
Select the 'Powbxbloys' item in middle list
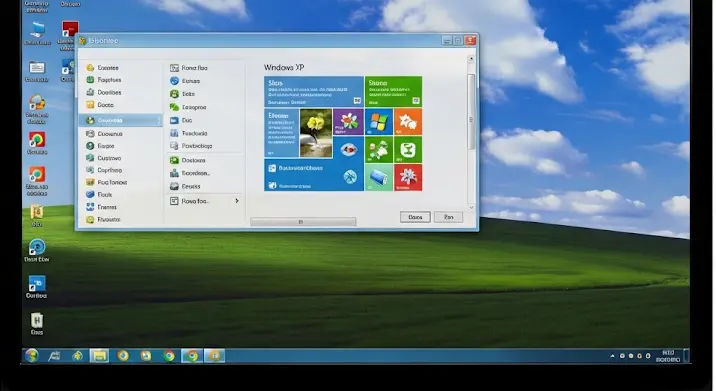click(191, 146)
